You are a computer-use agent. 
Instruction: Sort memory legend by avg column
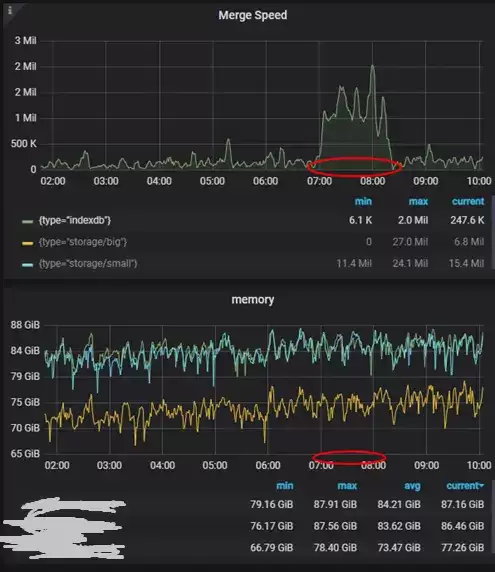(x=412, y=486)
